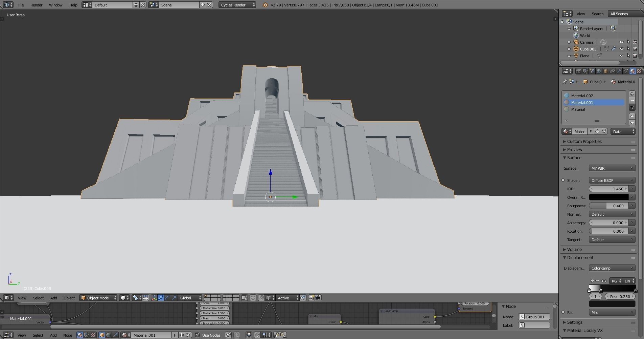Expand the Preview panel

click(x=575, y=149)
